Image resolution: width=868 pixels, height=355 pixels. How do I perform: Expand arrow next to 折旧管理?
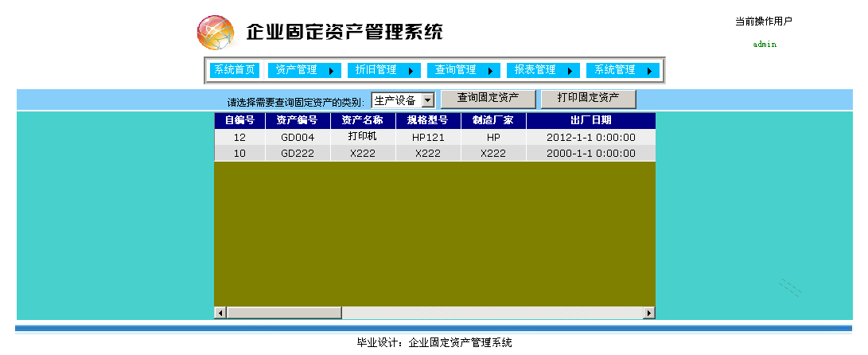pos(411,71)
